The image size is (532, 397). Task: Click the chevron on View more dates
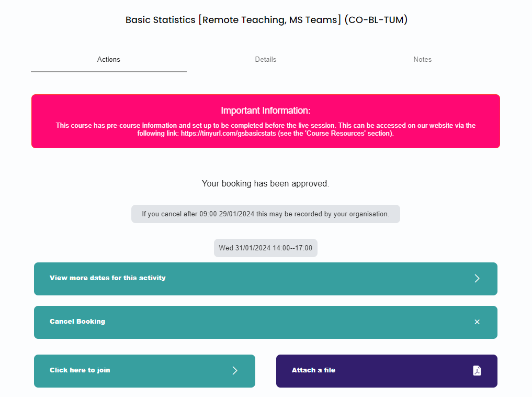click(x=477, y=278)
